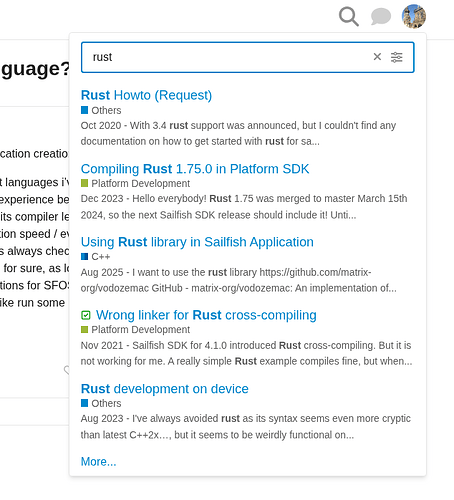
Task: Select Platform Development category under Wrong linker
Action: [135, 330]
